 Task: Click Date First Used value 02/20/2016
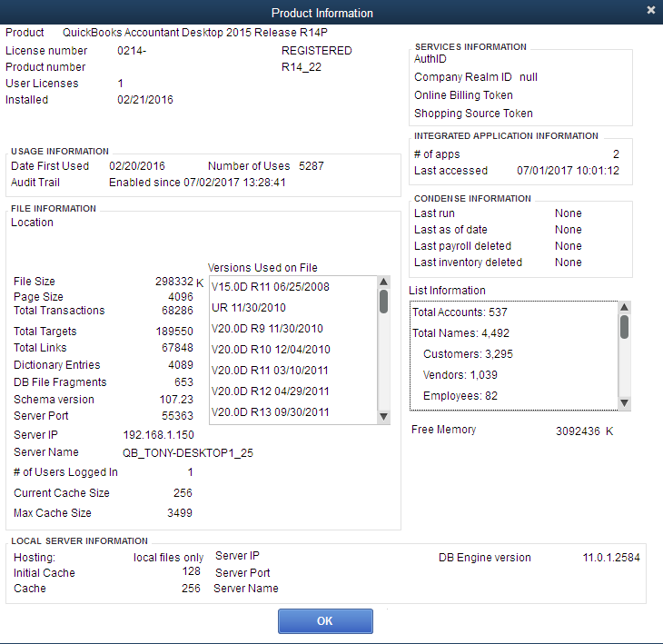point(137,165)
